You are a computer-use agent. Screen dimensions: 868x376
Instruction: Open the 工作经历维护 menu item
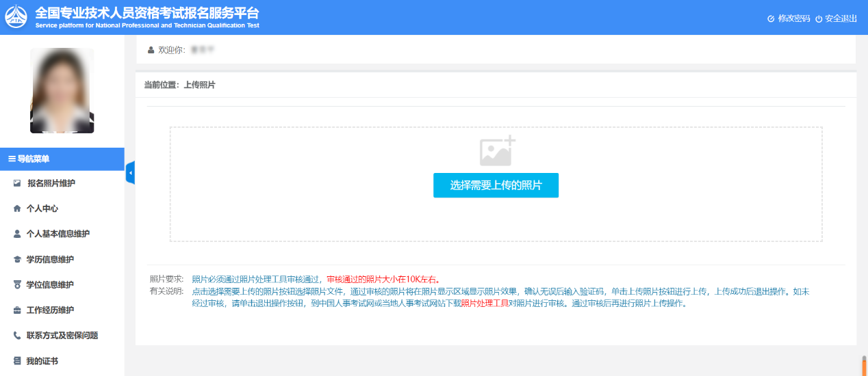point(51,310)
